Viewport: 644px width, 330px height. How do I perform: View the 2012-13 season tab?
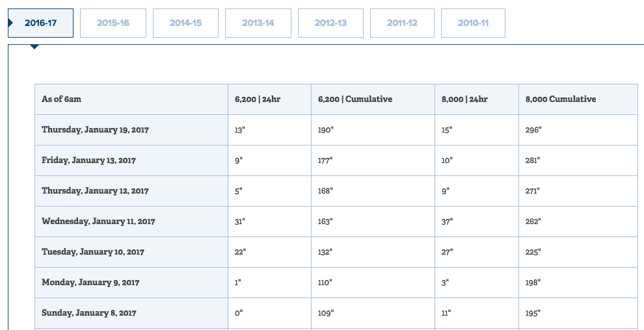pos(330,23)
